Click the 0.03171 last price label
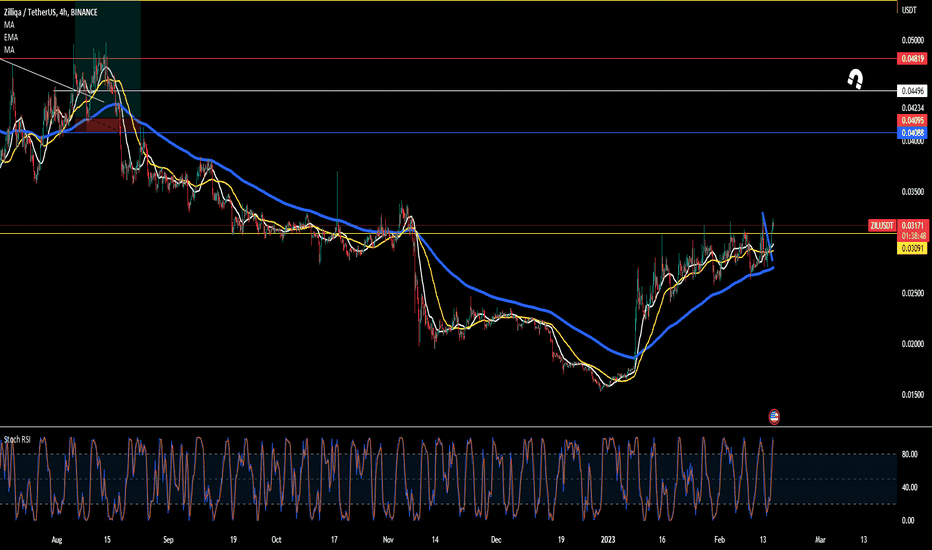The height and width of the screenshot is (550, 932). click(912, 225)
